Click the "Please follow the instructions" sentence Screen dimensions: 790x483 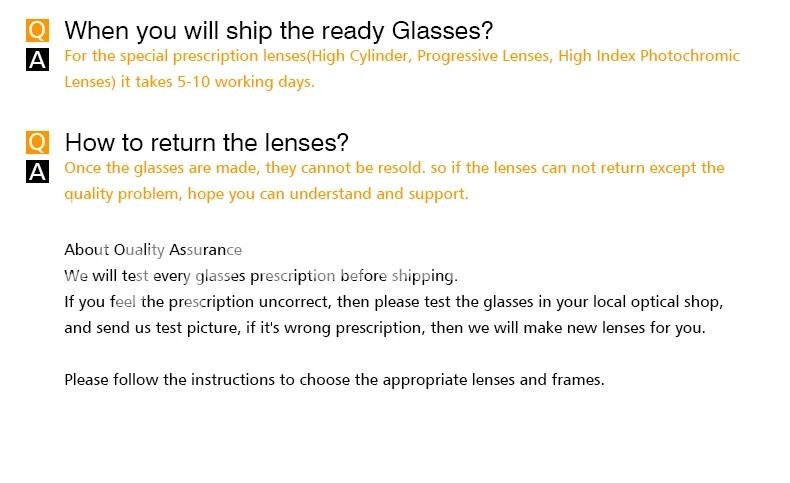[x=334, y=379]
